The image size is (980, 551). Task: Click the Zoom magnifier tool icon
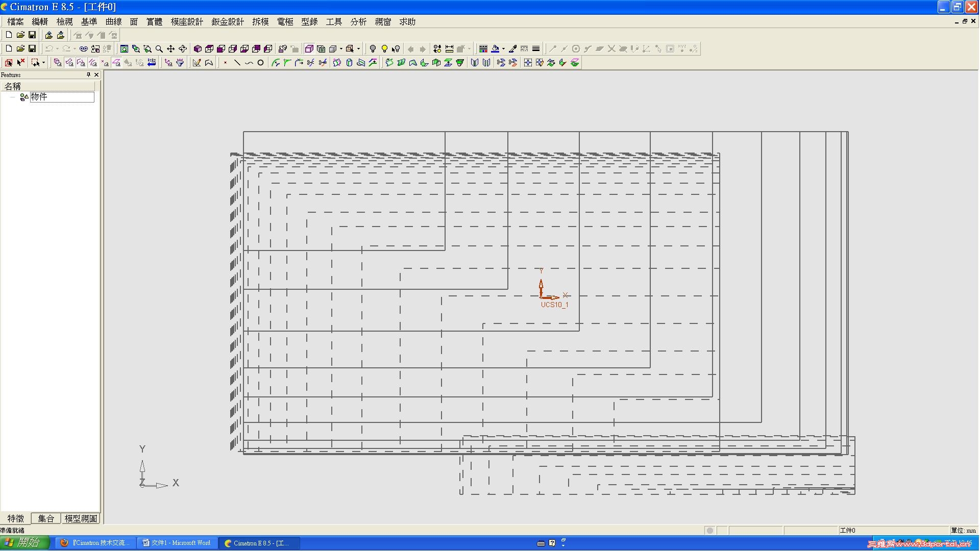click(x=159, y=49)
